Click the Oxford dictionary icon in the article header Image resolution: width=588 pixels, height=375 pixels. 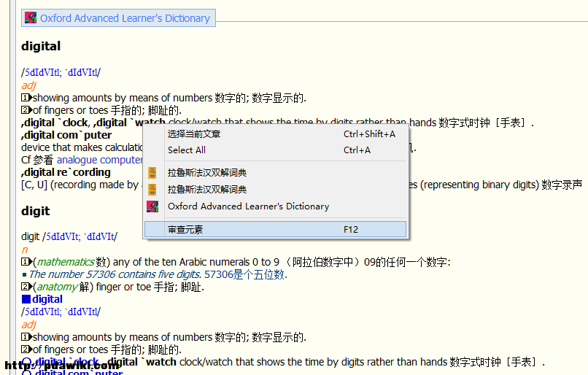[x=31, y=18]
